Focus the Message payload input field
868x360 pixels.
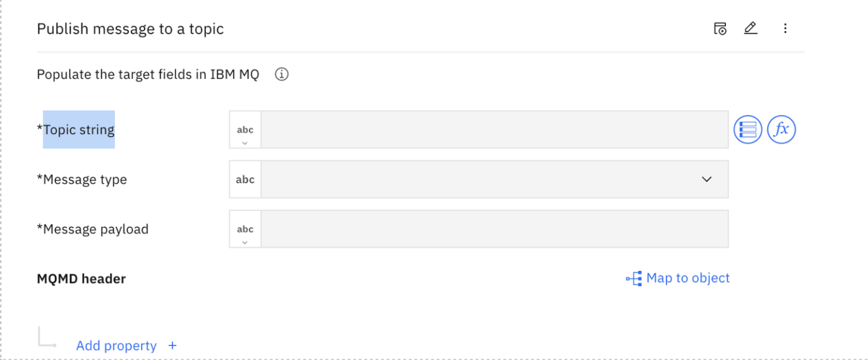(x=495, y=229)
